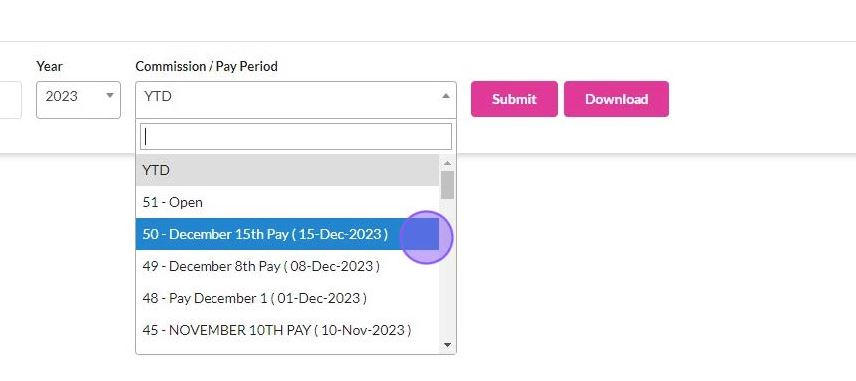Select the YTD option in list
This screenshot has height=381, width=856.
287,170
